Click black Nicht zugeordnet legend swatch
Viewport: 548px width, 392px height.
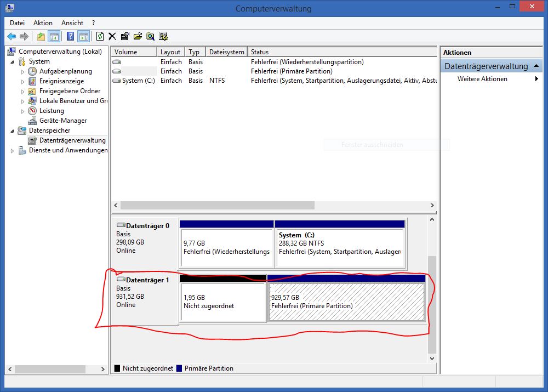(117, 368)
